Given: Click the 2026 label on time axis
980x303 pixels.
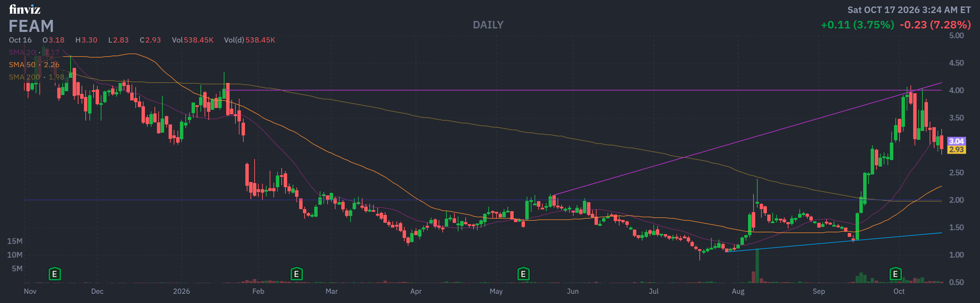Looking at the screenshot, I should (x=182, y=292).
